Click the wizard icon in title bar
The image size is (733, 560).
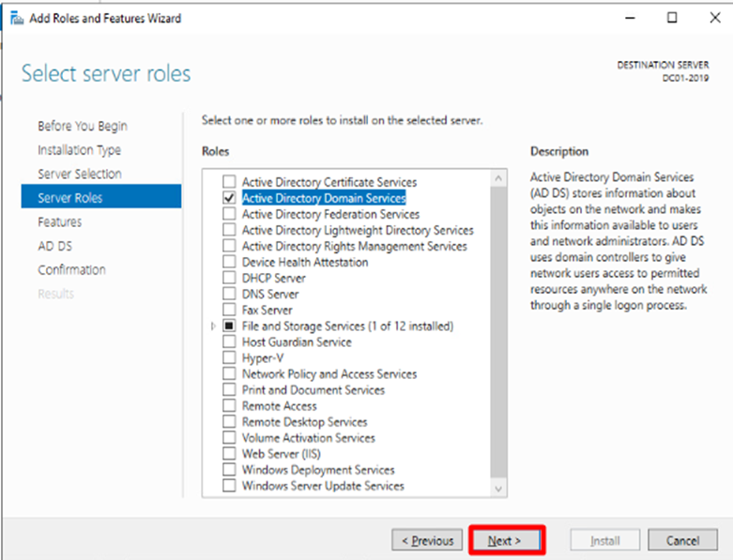pyautogui.click(x=15, y=18)
